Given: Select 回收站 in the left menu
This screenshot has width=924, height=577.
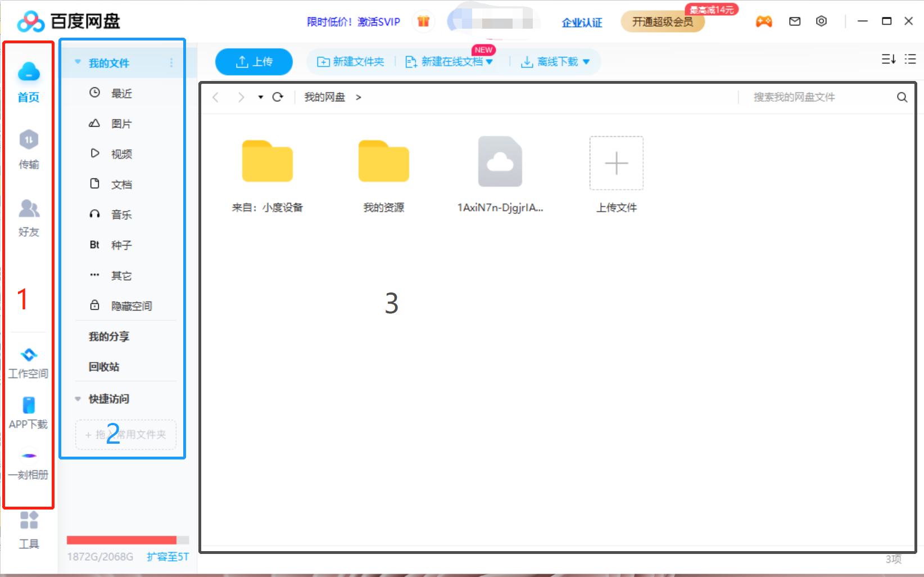Looking at the screenshot, I should tap(103, 366).
